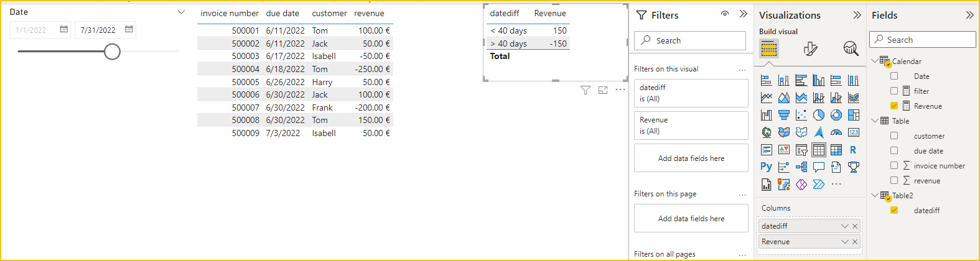Open the Format visual paintbrush tab

click(x=810, y=48)
